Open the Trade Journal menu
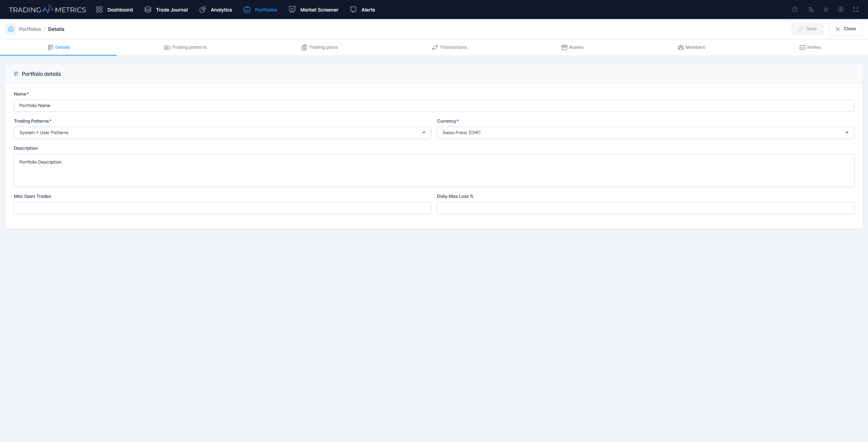The width and height of the screenshot is (868, 442). (172, 10)
